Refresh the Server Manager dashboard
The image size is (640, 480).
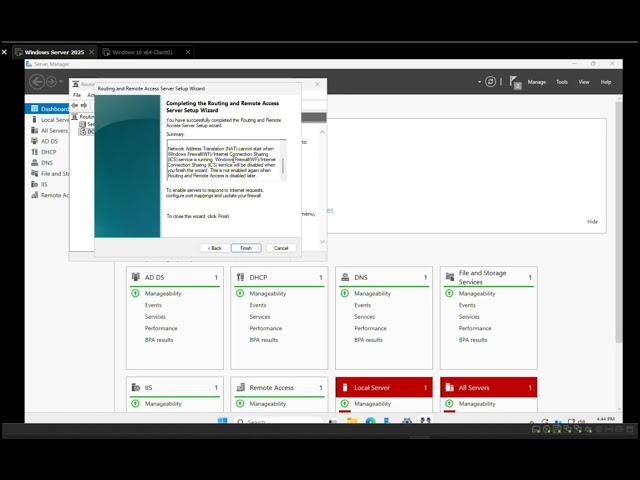(x=490, y=82)
